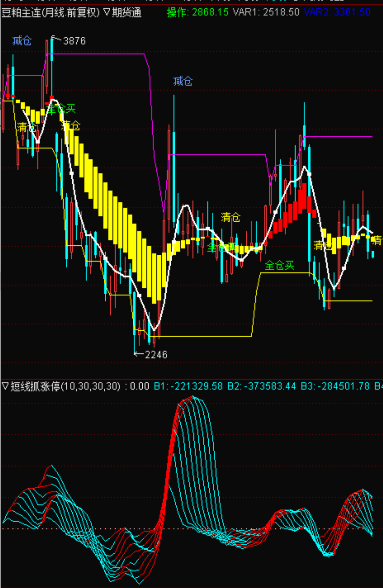Click the B2: -373583.44 value
The width and height of the screenshot is (383, 588).
tap(261, 386)
